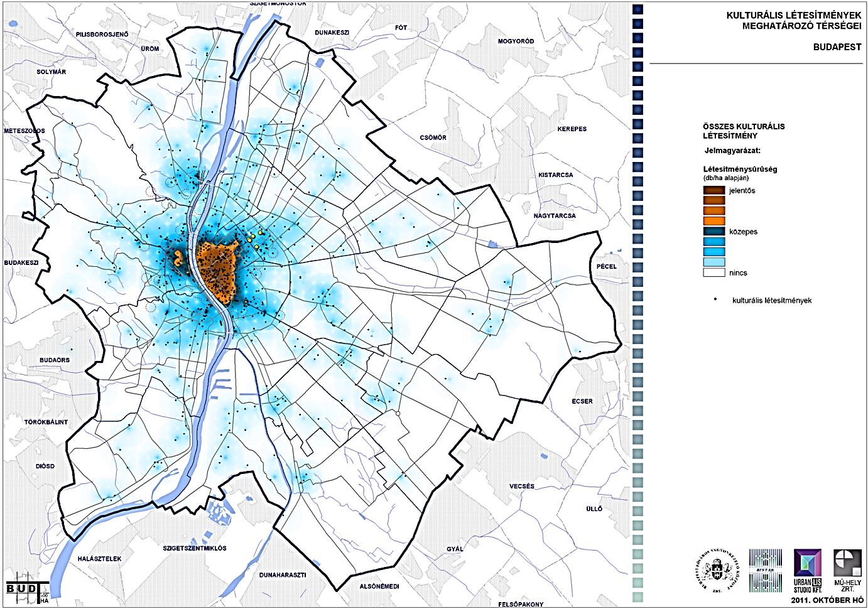The image size is (868, 609).
Task: Click the 'jelentős' legend text
Action: (742, 190)
